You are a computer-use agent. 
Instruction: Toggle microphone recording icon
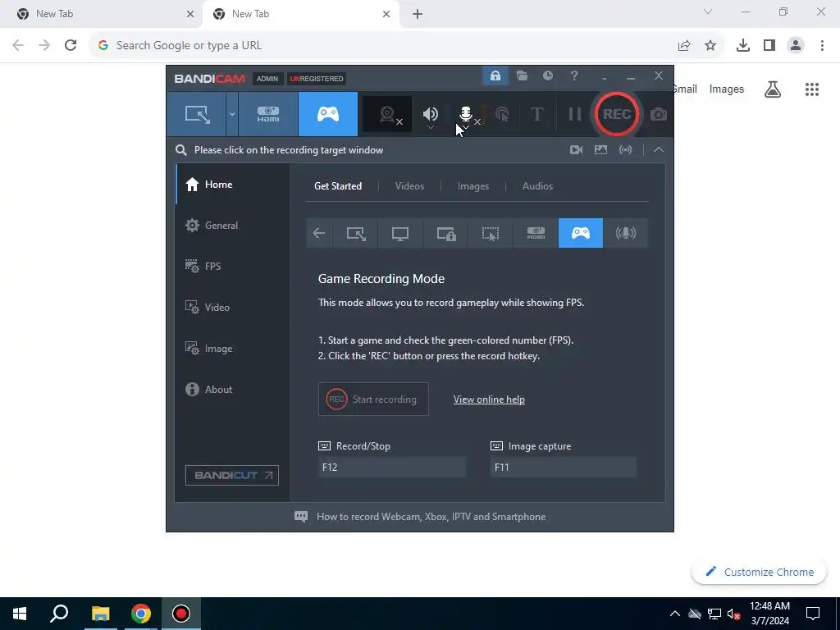point(466,114)
